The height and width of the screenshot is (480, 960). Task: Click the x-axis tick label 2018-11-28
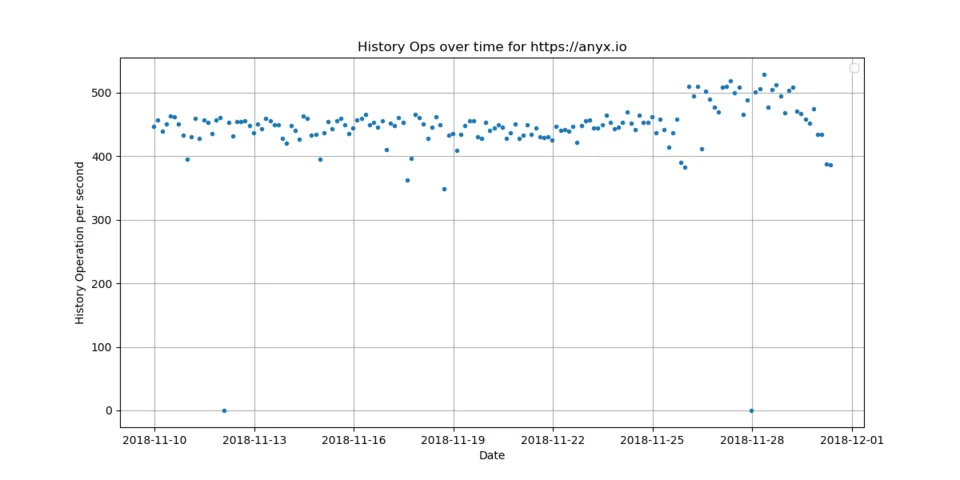pyautogui.click(x=752, y=440)
